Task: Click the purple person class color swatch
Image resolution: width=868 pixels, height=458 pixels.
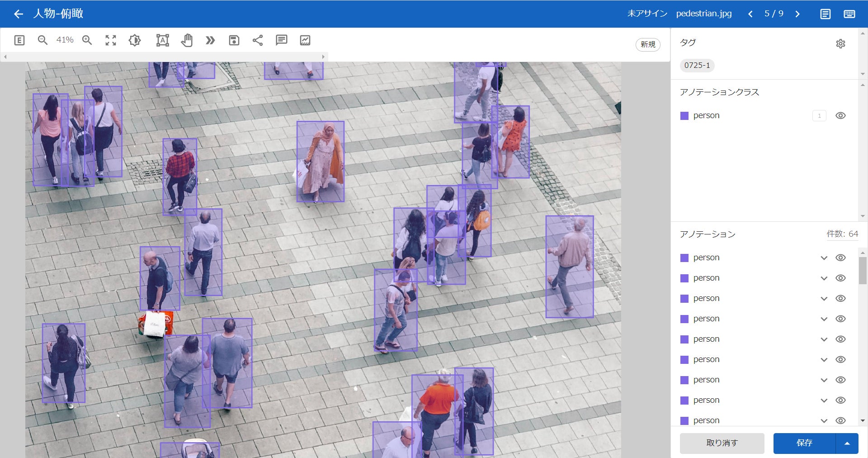Action: [x=684, y=116]
